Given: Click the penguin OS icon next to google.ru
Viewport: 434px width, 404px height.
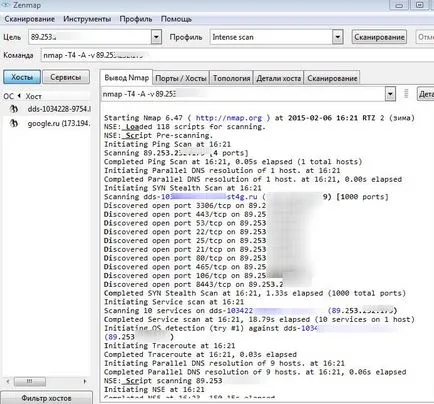Looking at the screenshot, I should click(14, 123).
